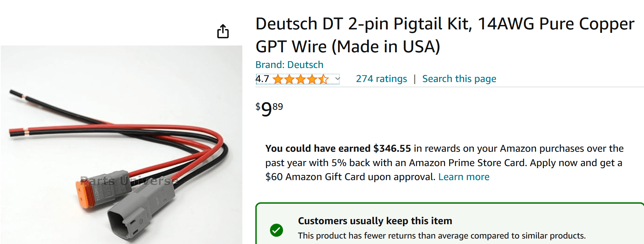This screenshot has height=244, width=644.
Task: Click Learn more about the store card
Action: pyautogui.click(x=464, y=177)
